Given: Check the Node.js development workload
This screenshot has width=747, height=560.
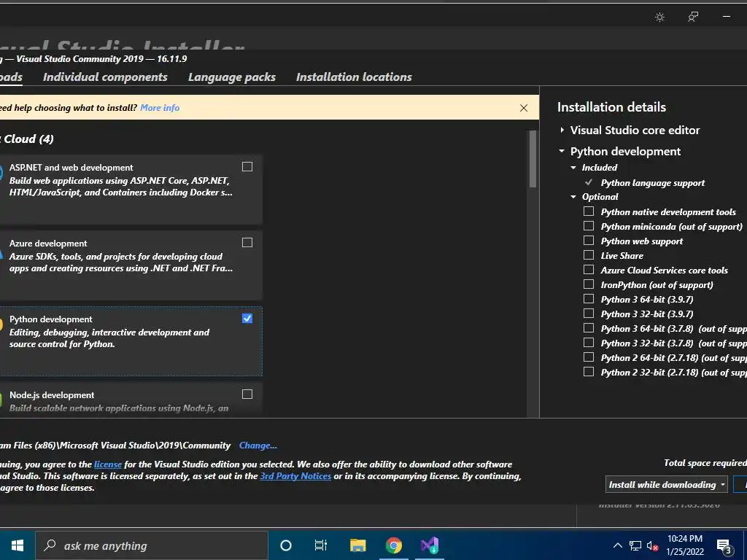Looking at the screenshot, I should [247, 394].
